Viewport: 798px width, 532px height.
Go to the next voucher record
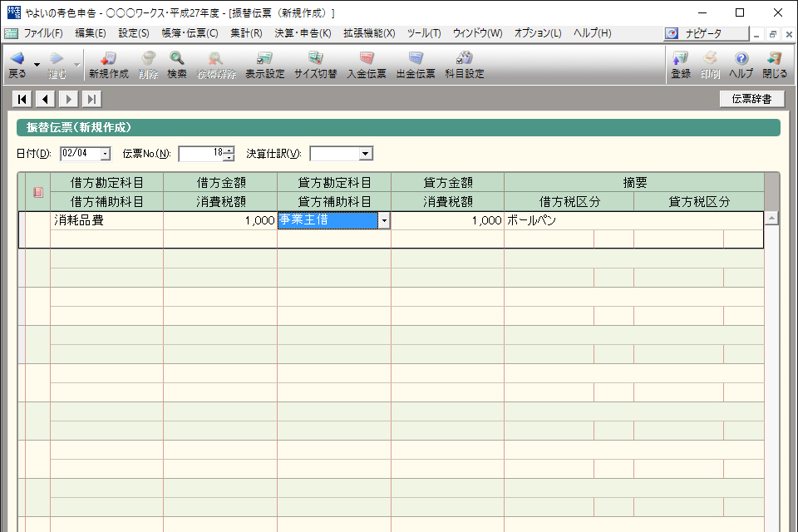coord(69,99)
